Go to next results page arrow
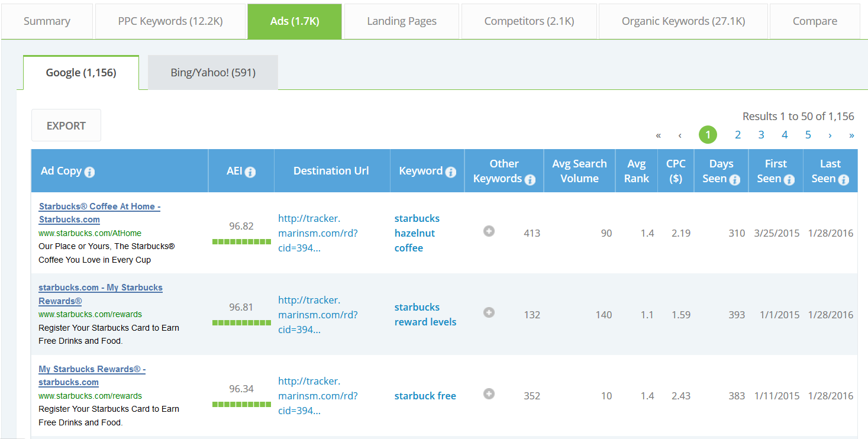 (x=830, y=135)
